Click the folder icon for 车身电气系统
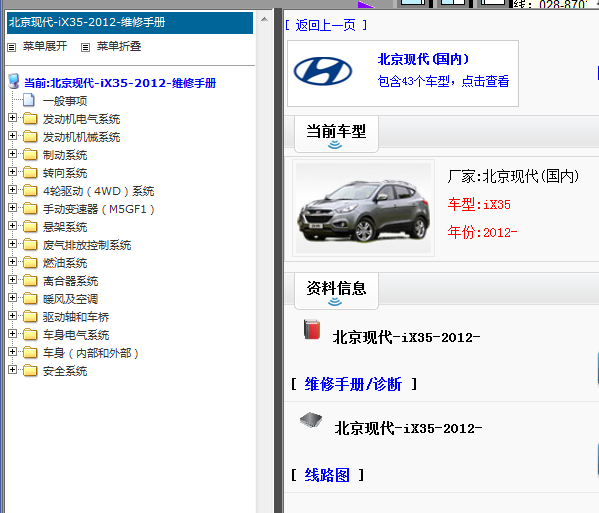The image size is (599, 513). pyautogui.click(x=30, y=335)
